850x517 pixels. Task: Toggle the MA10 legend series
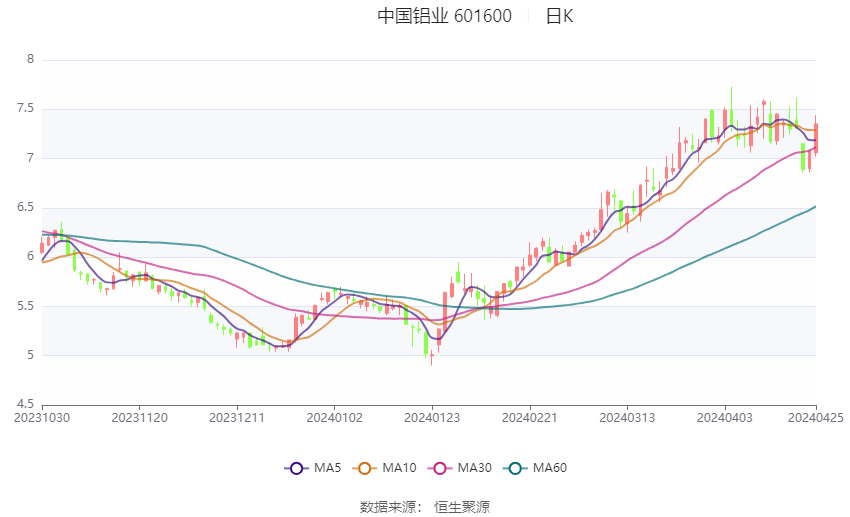385,468
